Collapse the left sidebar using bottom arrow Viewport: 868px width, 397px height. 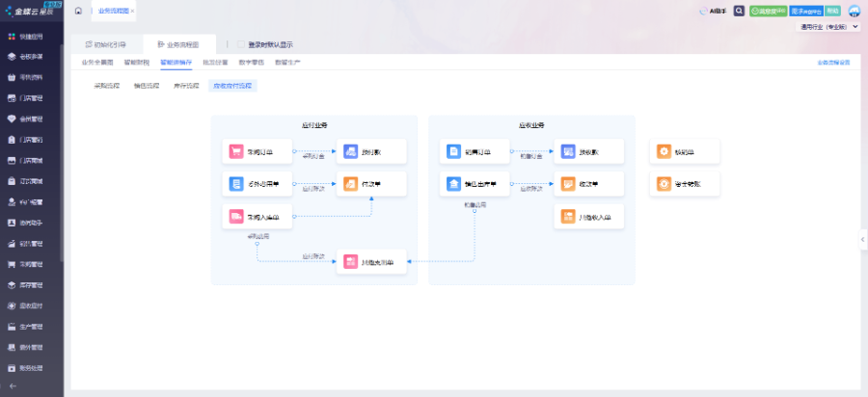pyautogui.click(x=13, y=385)
